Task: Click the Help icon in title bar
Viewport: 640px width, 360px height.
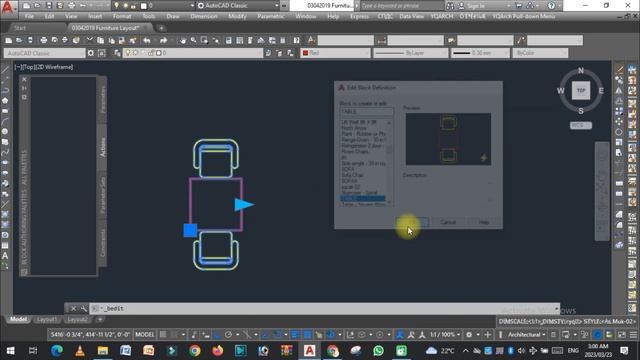Action: click(551, 6)
